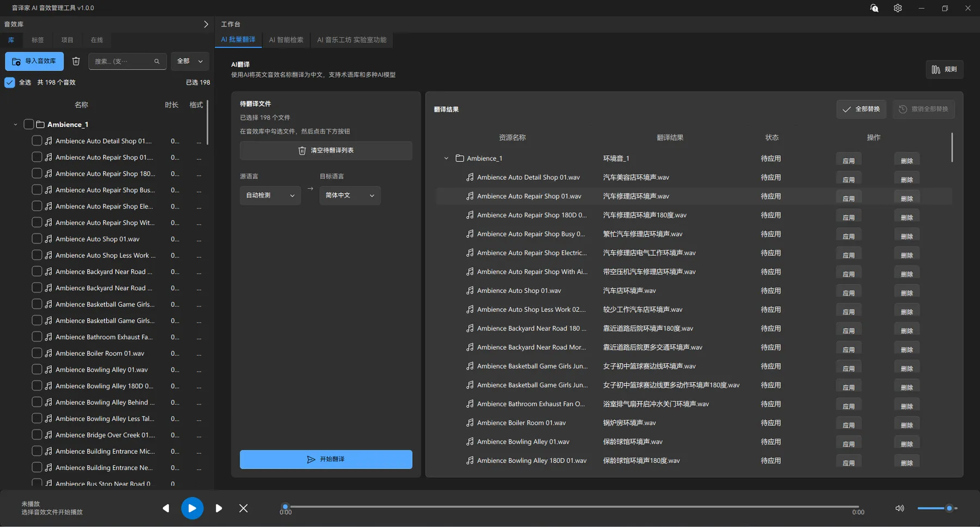Open the 自动检测 source language dropdown

pyautogui.click(x=270, y=195)
